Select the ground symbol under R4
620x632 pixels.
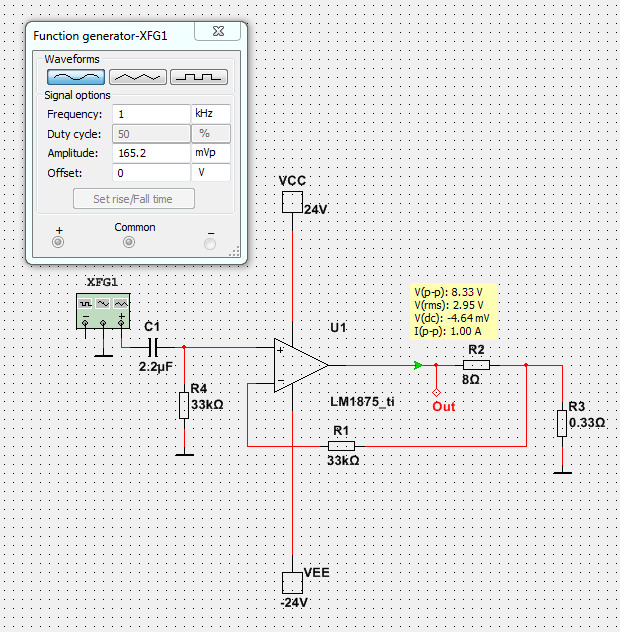(185, 455)
